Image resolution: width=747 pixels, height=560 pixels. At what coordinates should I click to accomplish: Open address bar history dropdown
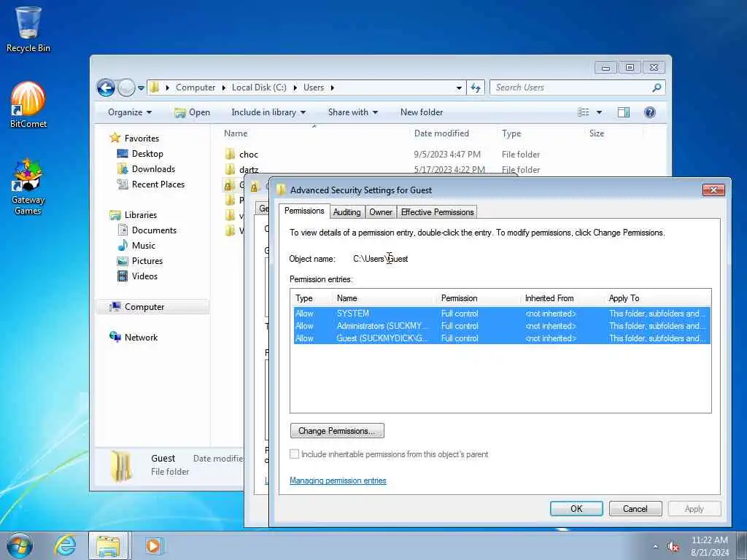pyautogui.click(x=459, y=88)
